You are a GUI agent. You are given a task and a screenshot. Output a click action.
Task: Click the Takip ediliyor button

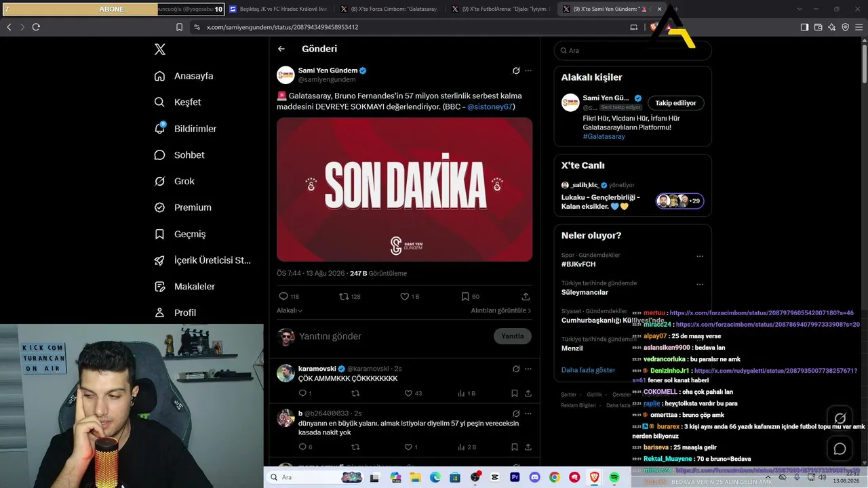[x=676, y=103]
